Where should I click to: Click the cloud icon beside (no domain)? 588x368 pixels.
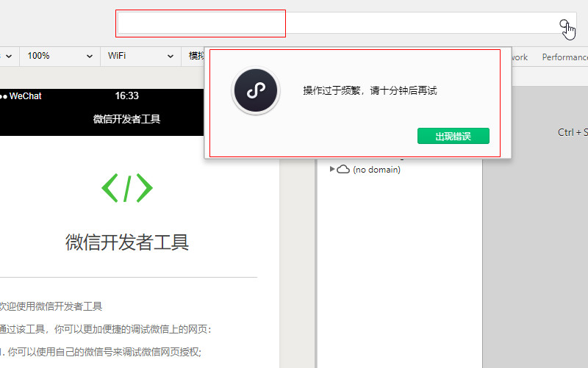[x=343, y=170]
